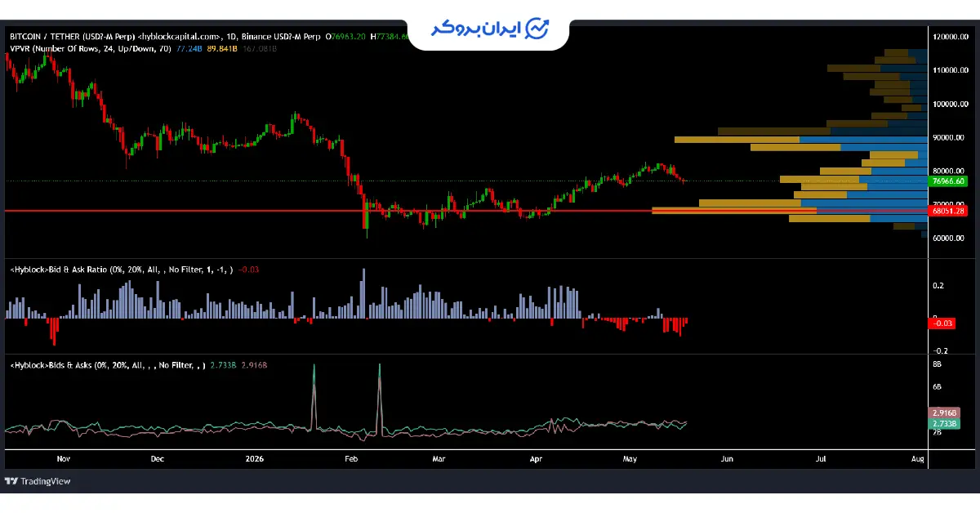Click the 2.916B value in Bids & Asks legend
This screenshot has height=513, width=980.
(252, 366)
